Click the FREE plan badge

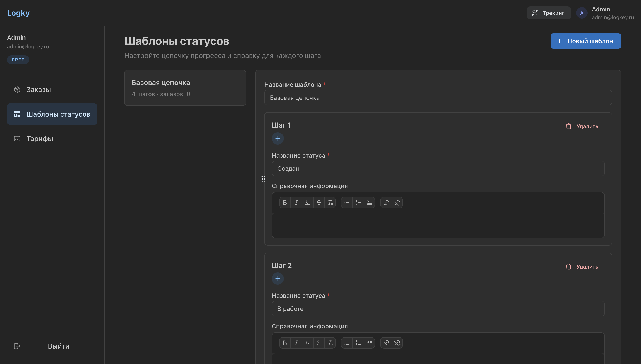[x=18, y=60]
